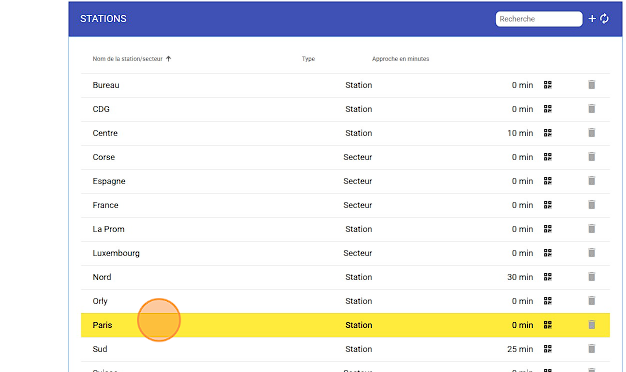The height and width of the screenshot is (372, 626).
Task: Select the Sud station name
Action: pos(100,349)
